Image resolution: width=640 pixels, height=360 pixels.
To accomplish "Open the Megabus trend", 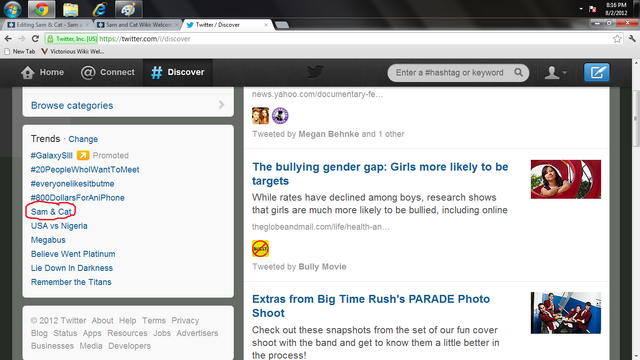I will click(x=48, y=240).
